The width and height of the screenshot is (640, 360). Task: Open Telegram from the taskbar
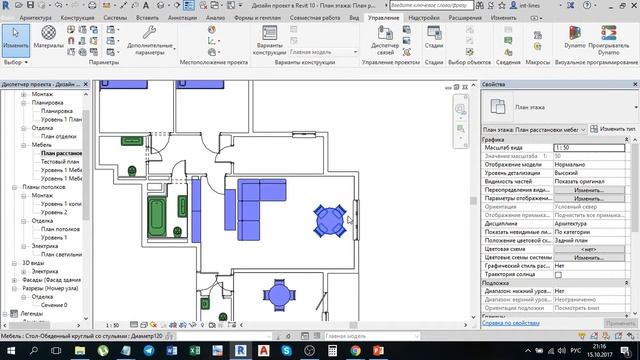click(x=149, y=351)
